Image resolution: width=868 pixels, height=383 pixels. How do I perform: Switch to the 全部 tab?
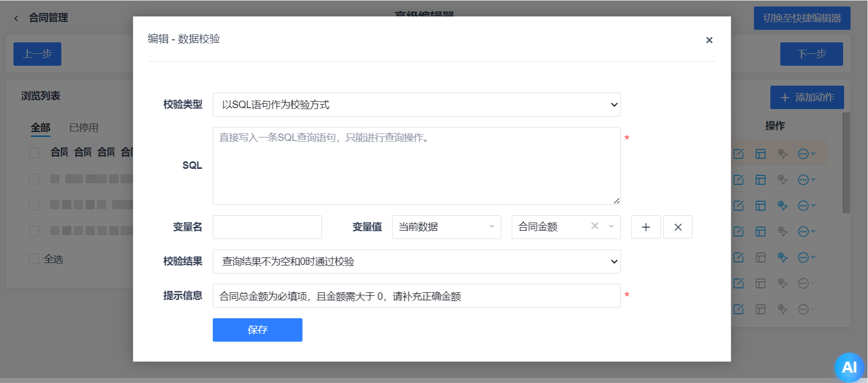pyautogui.click(x=40, y=128)
